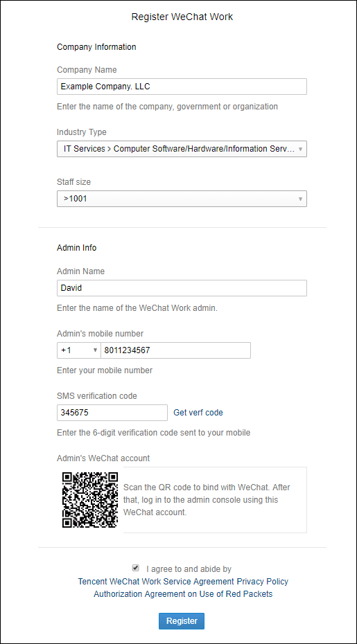357x644 pixels.
Task: Click the Industry Type dropdown arrow icon
Action: click(x=300, y=149)
